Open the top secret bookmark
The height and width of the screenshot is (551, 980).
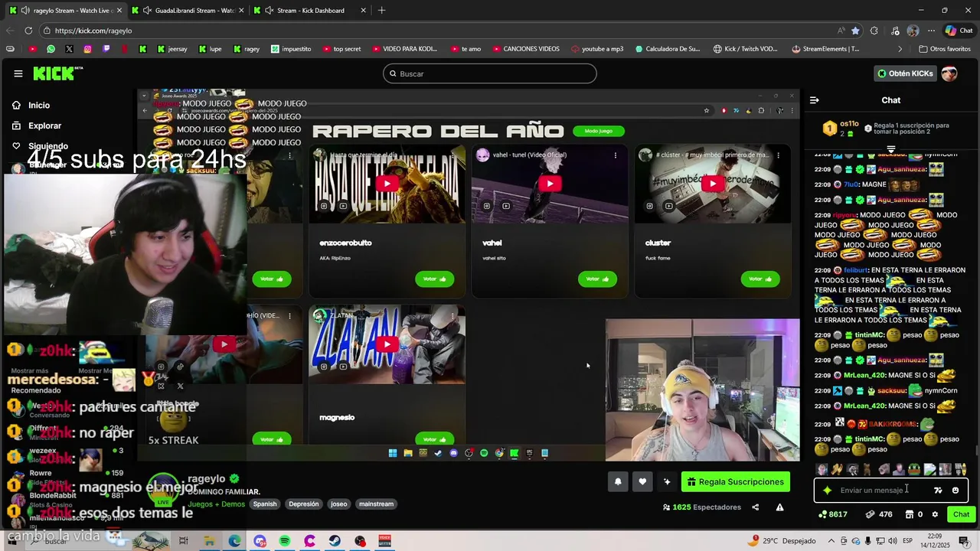(341, 49)
